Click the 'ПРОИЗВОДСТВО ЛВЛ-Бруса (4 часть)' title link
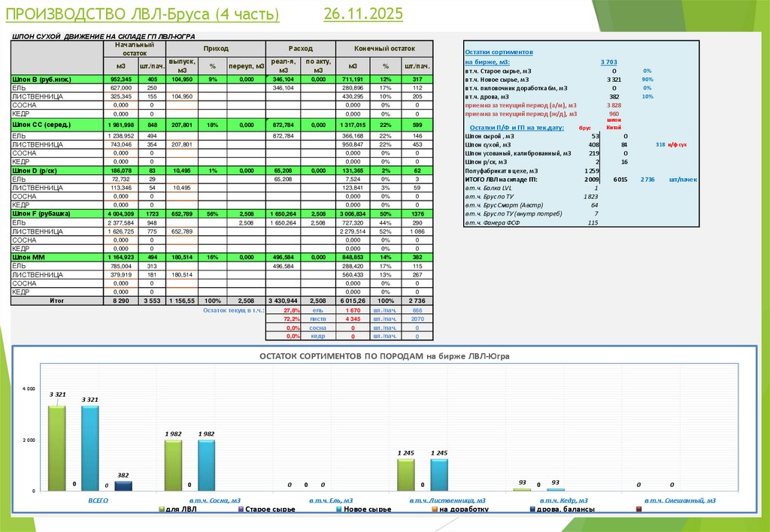Image resolution: width=770 pixels, height=532 pixels. (142, 14)
